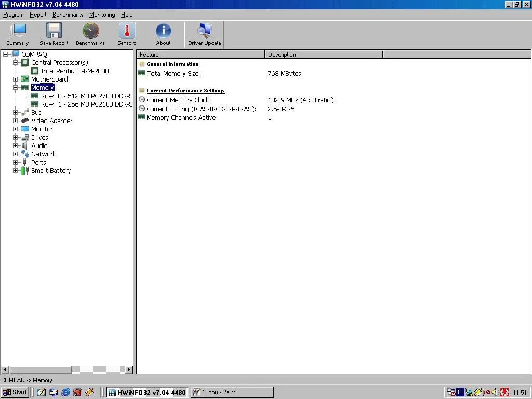Click HWiNFO32 v7.04-4480 taskbar button

(x=148, y=392)
